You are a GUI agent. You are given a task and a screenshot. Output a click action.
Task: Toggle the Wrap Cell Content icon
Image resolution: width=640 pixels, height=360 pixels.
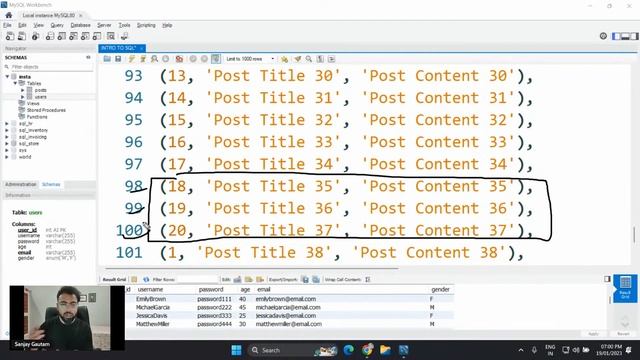coord(368,280)
